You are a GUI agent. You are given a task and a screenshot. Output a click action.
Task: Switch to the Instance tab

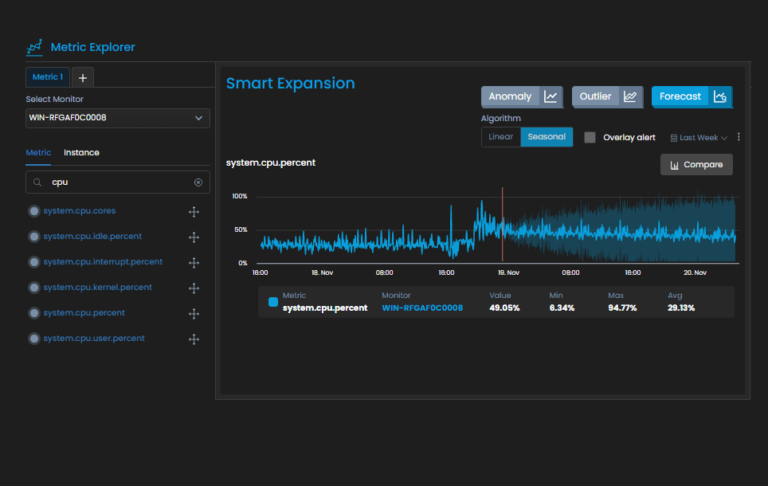[x=81, y=153]
